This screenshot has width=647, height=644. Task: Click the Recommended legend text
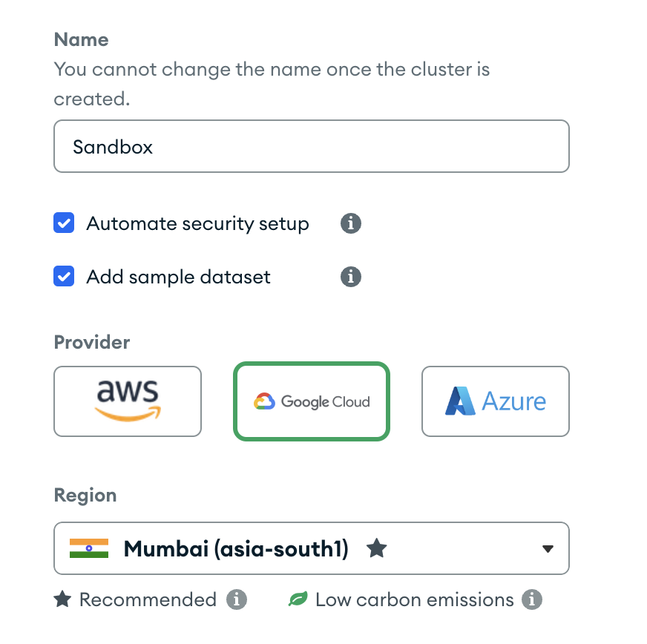coord(148,599)
